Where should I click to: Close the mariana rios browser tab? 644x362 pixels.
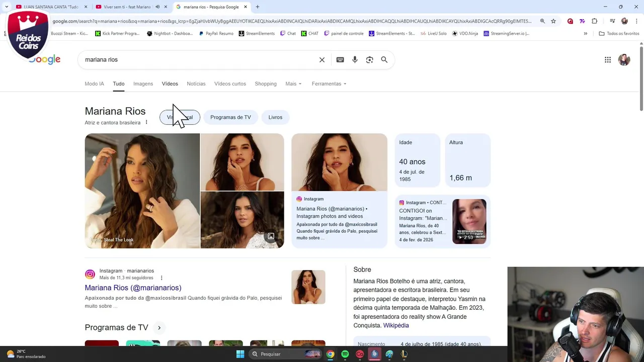(x=246, y=7)
